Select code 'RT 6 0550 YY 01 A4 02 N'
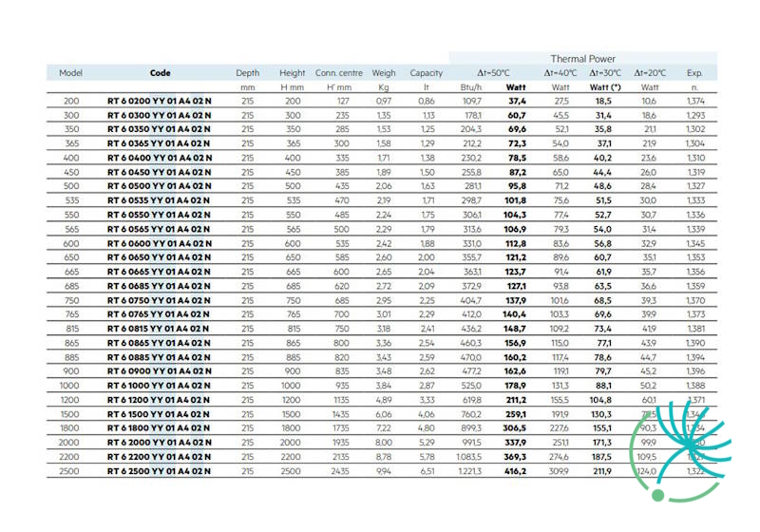This screenshot has height=532, width=760. pyautogui.click(x=159, y=215)
